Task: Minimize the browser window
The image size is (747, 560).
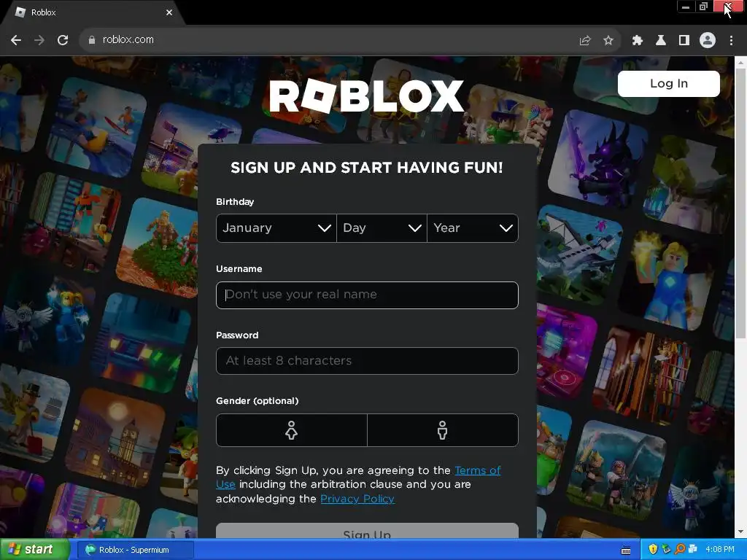Action: (x=686, y=7)
